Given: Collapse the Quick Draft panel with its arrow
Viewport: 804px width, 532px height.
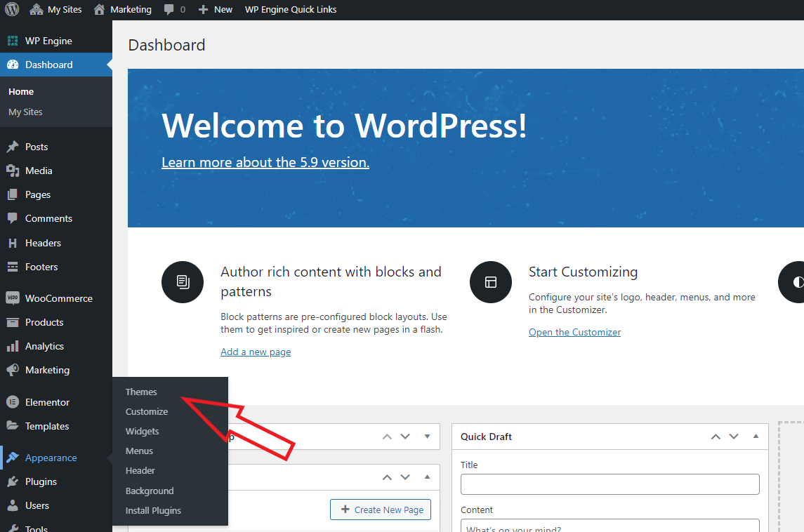Looking at the screenshot, I should pos(756,436).
